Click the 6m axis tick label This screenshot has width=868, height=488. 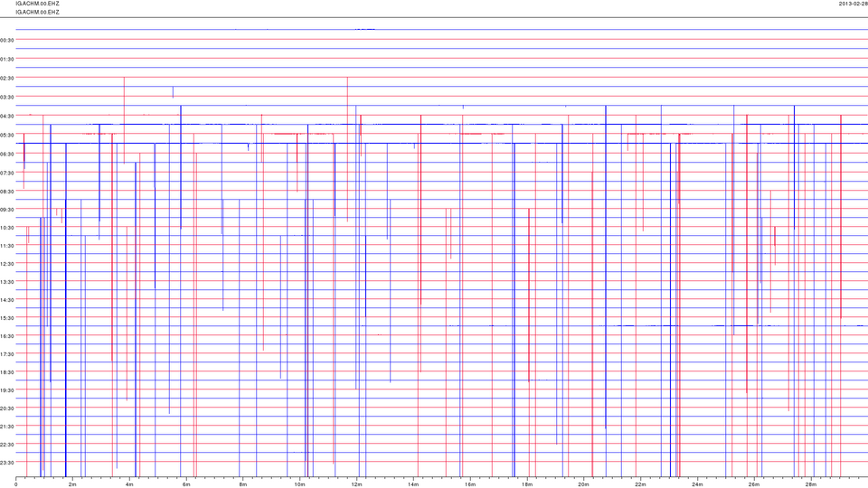tap(186, 484)
